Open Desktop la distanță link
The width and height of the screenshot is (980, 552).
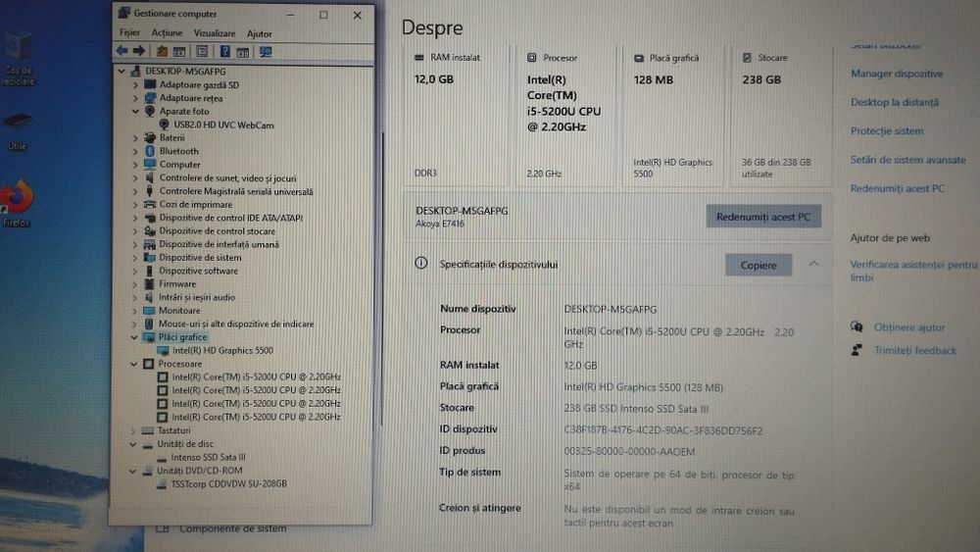point(895,103)
